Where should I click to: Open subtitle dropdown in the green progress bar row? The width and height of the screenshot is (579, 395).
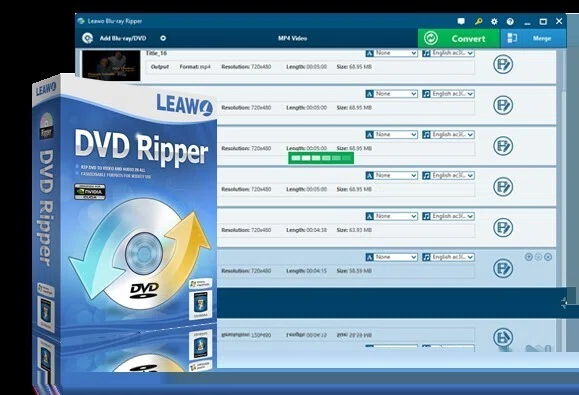(x=396, y=135)
